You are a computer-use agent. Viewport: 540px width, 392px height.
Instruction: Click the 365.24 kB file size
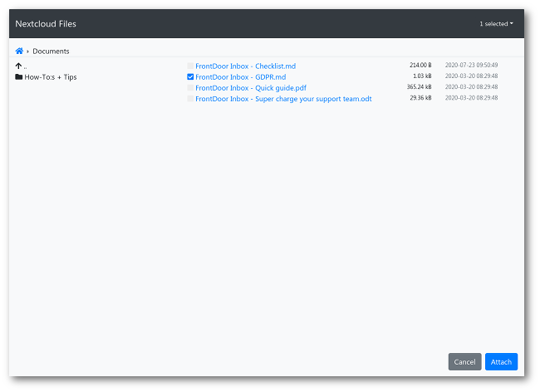pyautogui.click(x=419, y=87)
